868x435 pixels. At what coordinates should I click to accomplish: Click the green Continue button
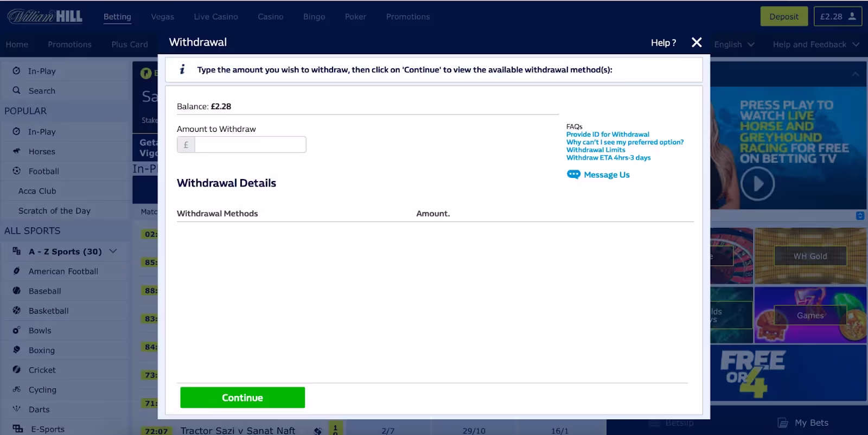coord(242,398)
